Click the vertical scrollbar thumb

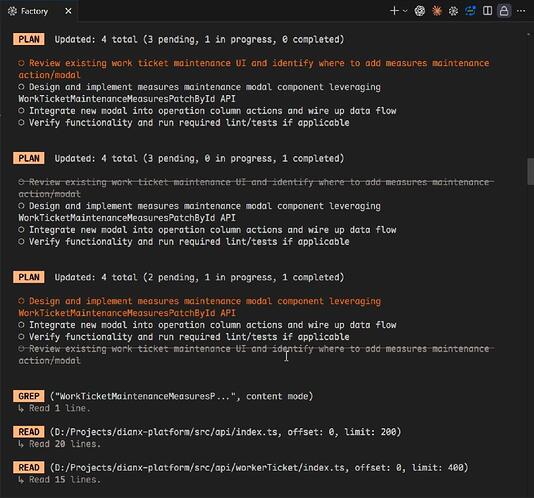(531, 171)
